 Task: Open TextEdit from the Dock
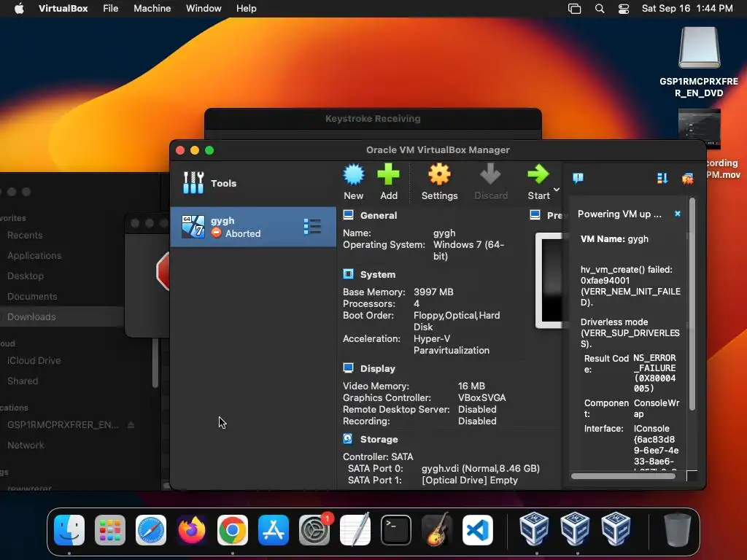(x=355, y=530)
